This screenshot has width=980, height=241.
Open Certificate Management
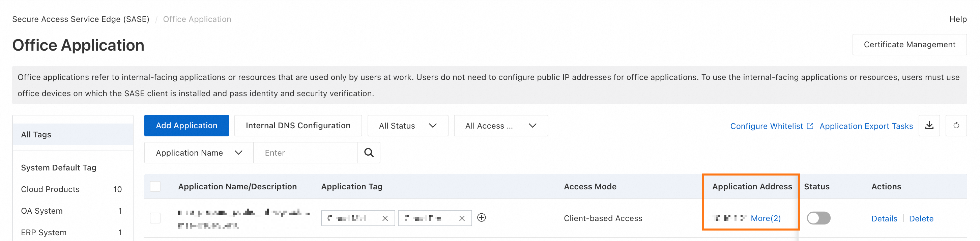909,45
